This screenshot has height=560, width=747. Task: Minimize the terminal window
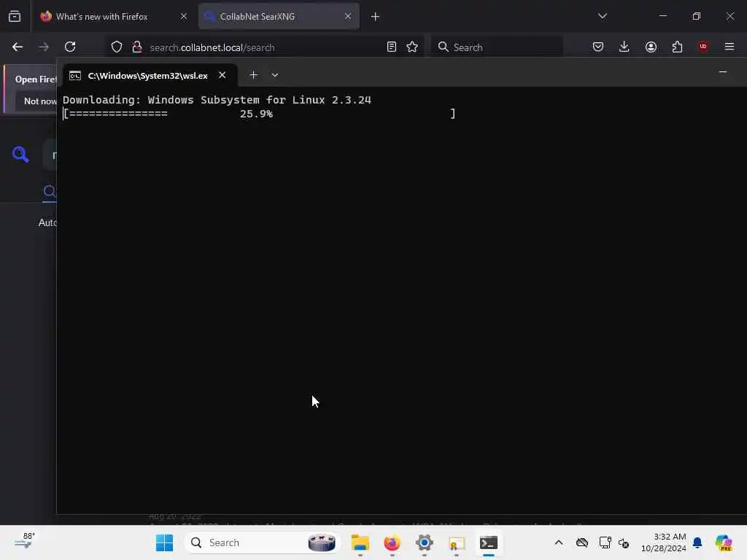tap(723, 72)
